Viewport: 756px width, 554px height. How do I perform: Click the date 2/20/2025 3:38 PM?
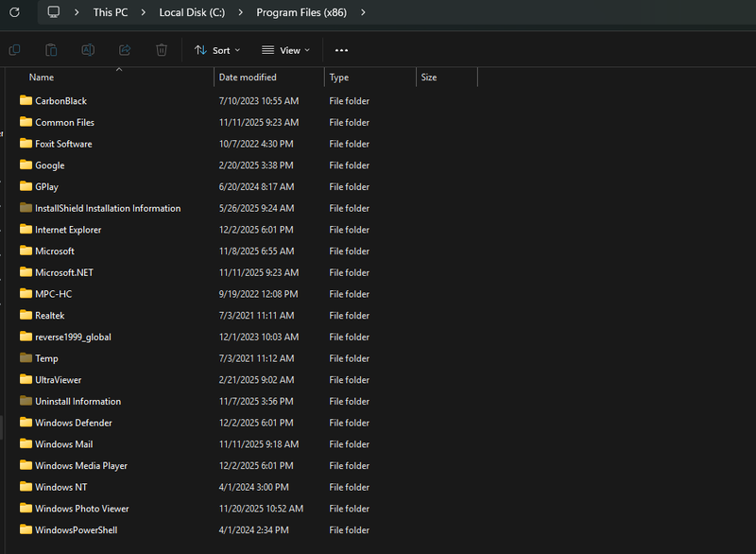pyautogui.click(x=256, y=165)
